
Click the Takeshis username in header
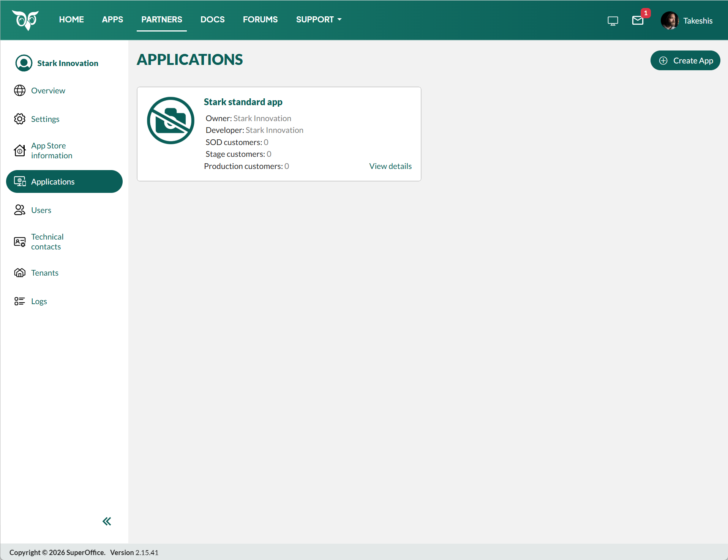(698, 21)
